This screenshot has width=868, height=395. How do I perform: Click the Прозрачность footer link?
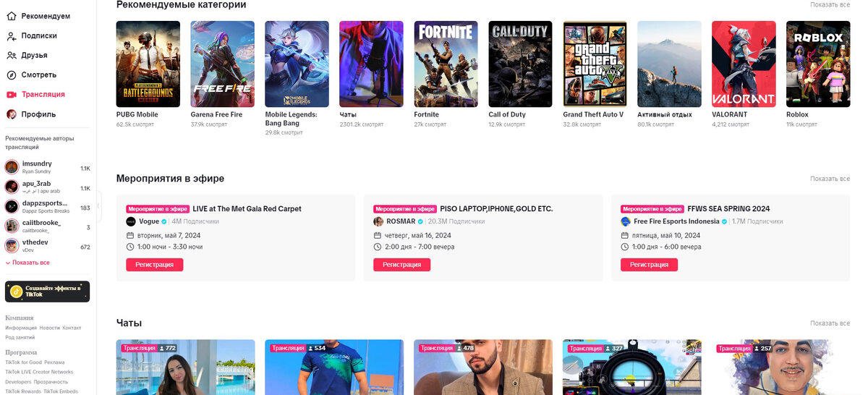coord(51,382)
